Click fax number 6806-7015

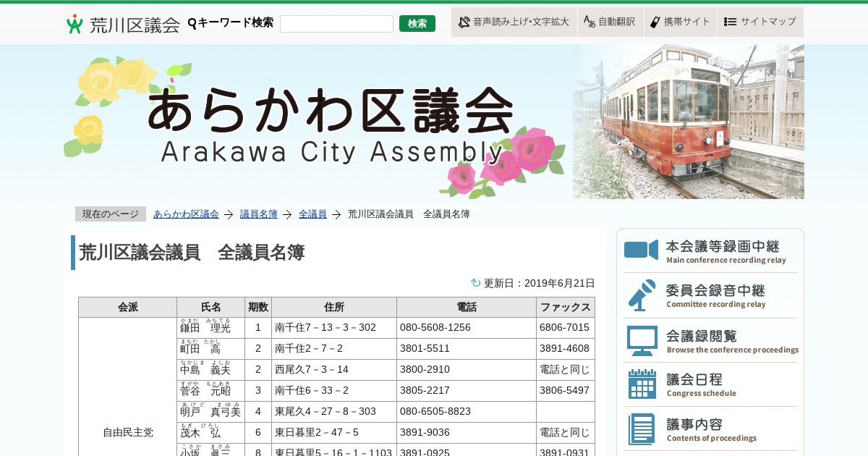point(564,327)
